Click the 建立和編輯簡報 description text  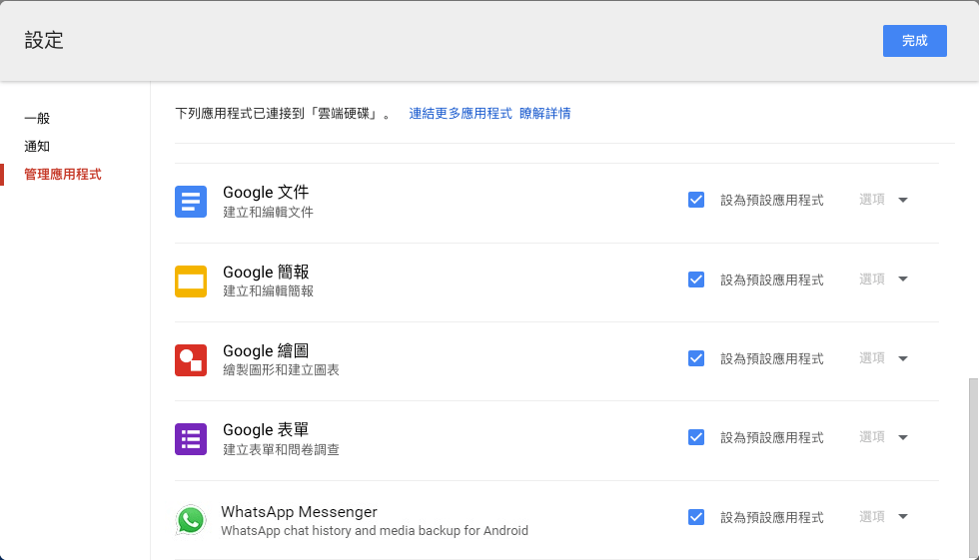pyautogui.click(x=269, y=291)
